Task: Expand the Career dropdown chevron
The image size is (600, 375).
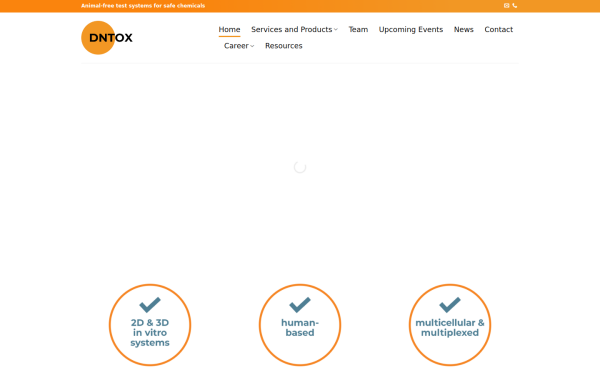Action: [252, 46]
